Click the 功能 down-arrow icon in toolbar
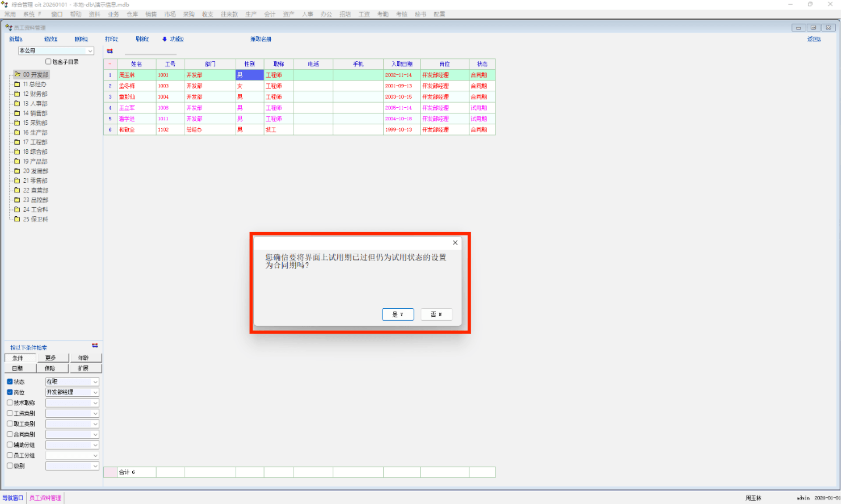Viewport: 841px width, 504px height. pyautogui.click(x=165, y=39)
